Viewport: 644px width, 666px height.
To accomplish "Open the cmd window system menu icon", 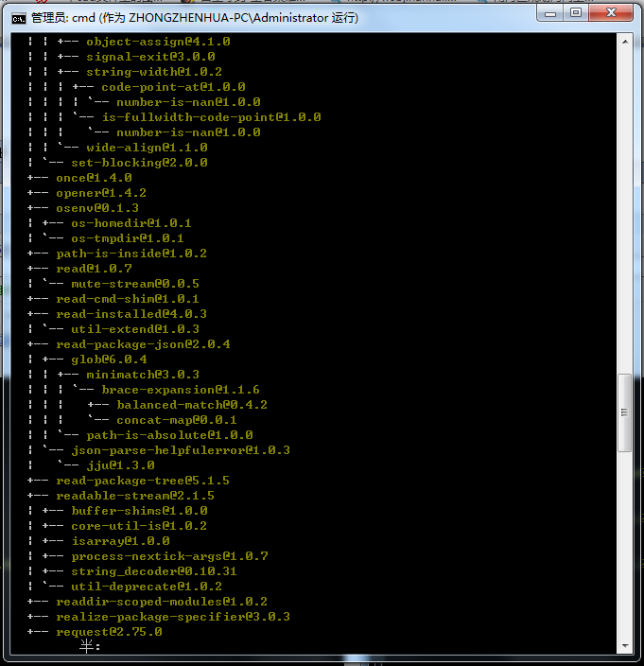I will coord(19,18).
